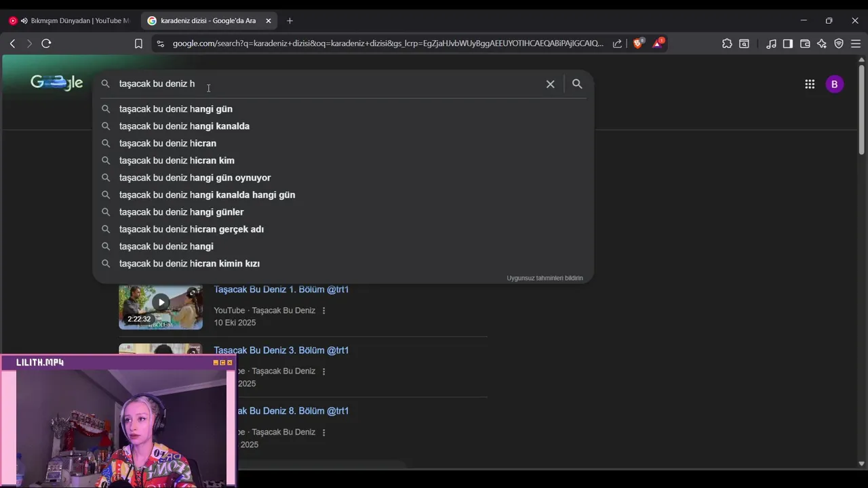Image resolution: width=868 pixels, height=488 pixels.
Task: Click the LILITH.MP4 webcam overlay title
Action: (40, 363)
